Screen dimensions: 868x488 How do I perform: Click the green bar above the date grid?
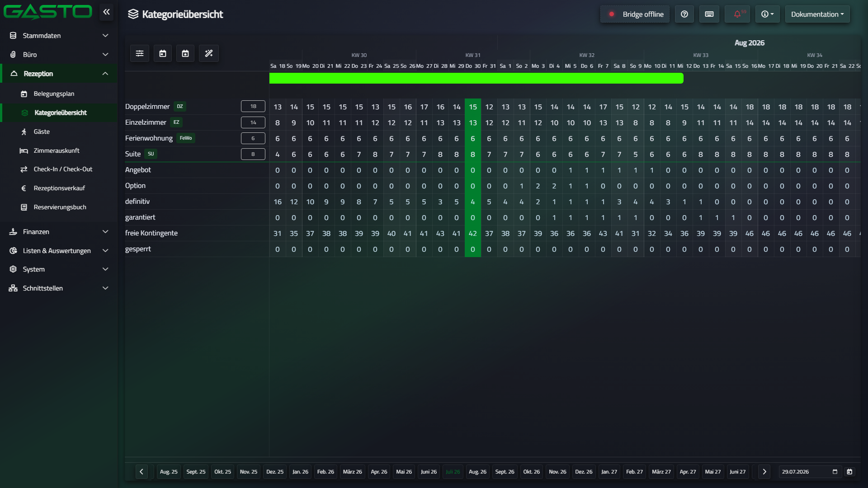tap(476, 78)
